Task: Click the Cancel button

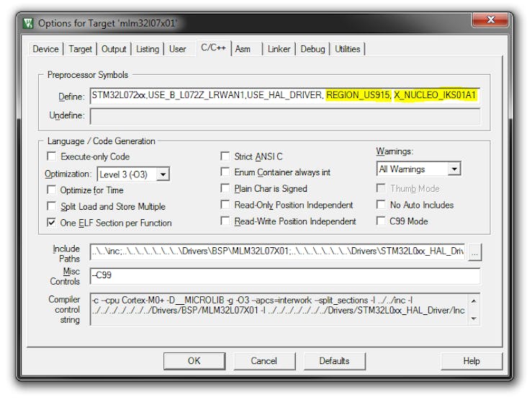Action: tap(264, 361)
